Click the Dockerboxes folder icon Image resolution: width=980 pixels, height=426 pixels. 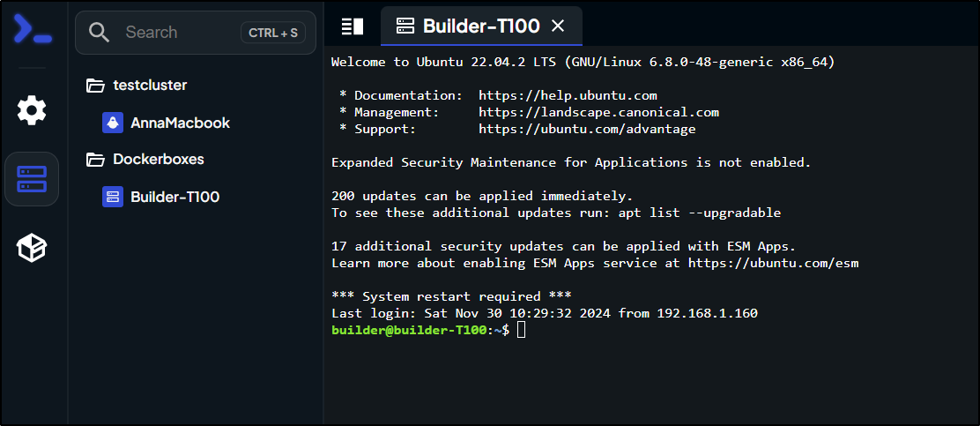click(x=95, y=160)
